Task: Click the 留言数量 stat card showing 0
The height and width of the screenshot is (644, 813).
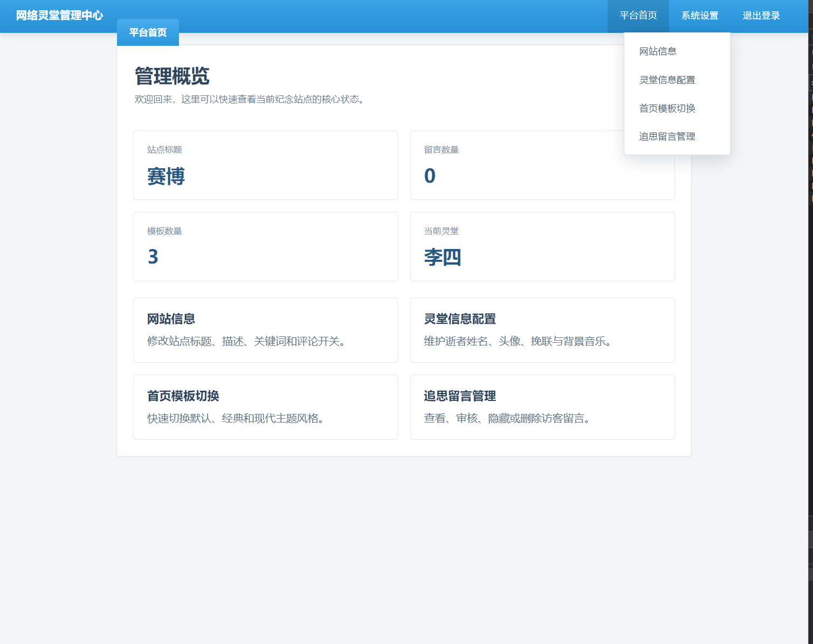Action: (x=542, y=165)
